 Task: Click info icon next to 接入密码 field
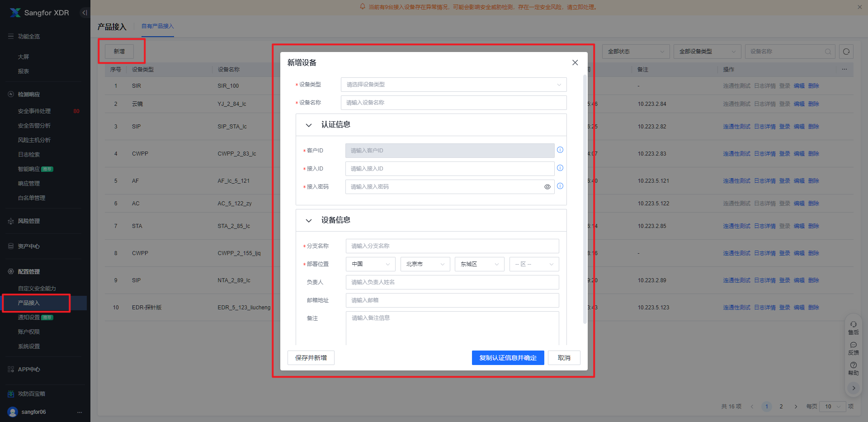(560, 186)
